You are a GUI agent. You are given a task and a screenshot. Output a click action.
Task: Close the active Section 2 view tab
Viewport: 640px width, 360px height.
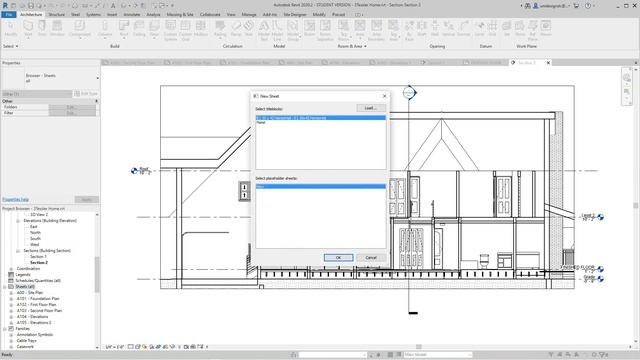[x=548, y=63]
